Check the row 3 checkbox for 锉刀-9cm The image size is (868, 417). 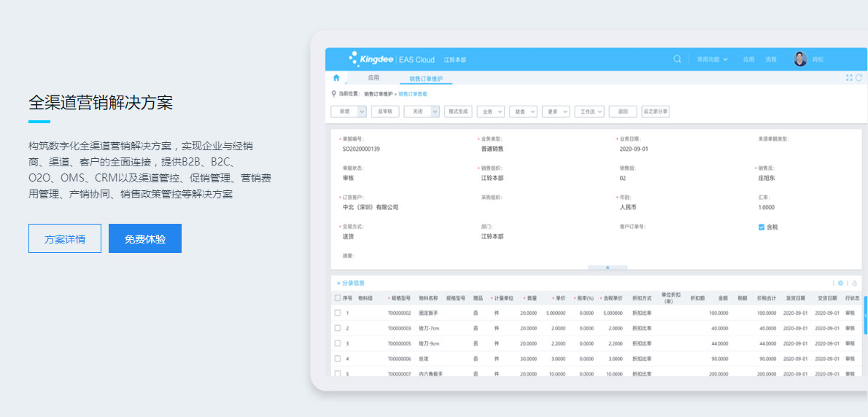(x=338, y=343)
